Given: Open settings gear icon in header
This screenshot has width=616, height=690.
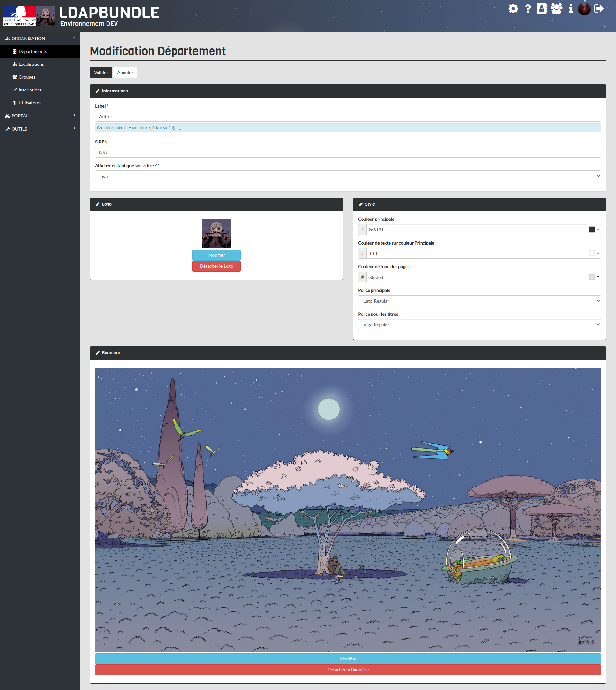Looking at the screenshot, I should pyautogui.click(x=513, y=9).
